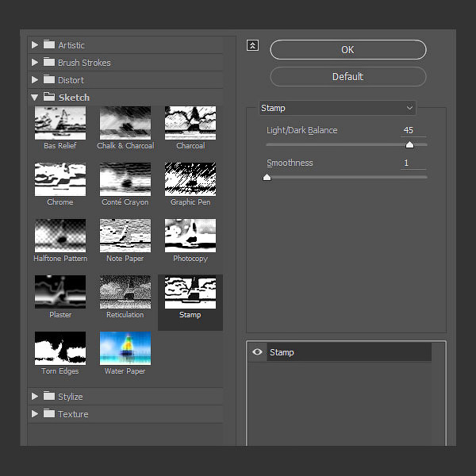This screenshot has height=476, width=476.
Task: Click the Light/Dark Balance slider handle
Action: click(409, 144)
